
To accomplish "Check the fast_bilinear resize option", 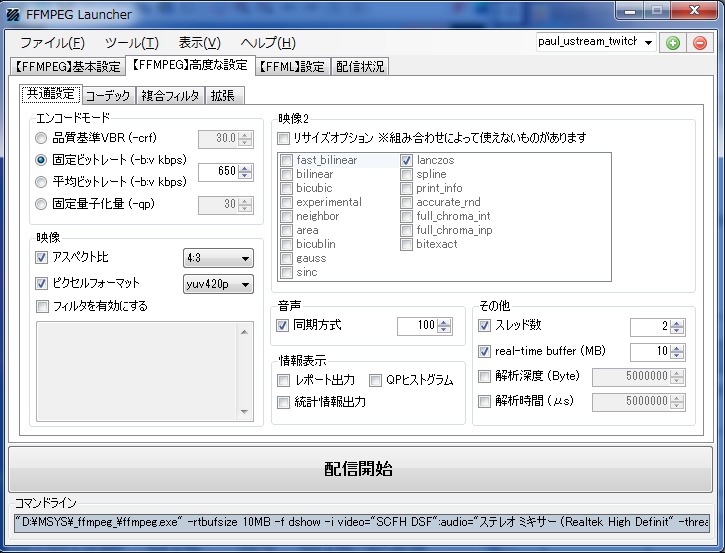I will pos(287,160).
